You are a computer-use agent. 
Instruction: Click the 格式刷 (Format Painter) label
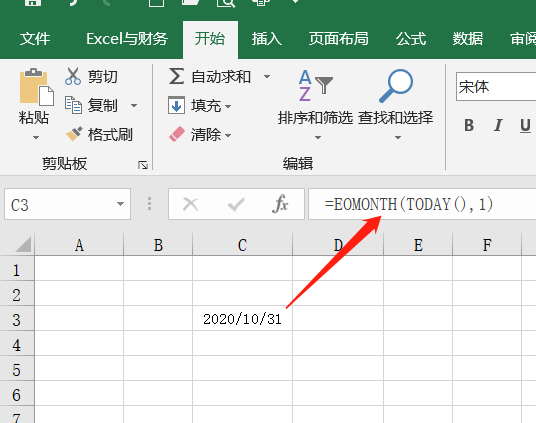click(x=110, y=134)
